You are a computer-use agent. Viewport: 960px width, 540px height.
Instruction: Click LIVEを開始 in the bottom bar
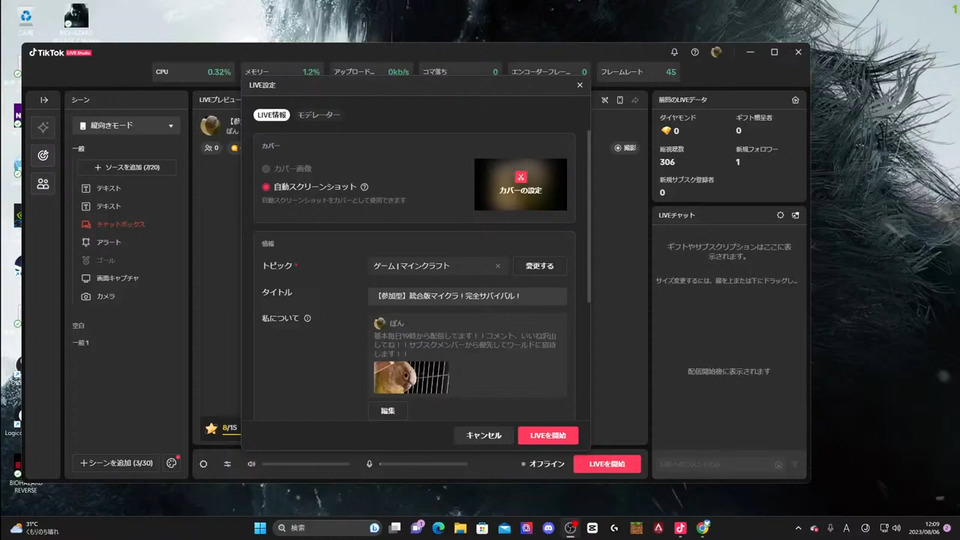click(607, 464)
